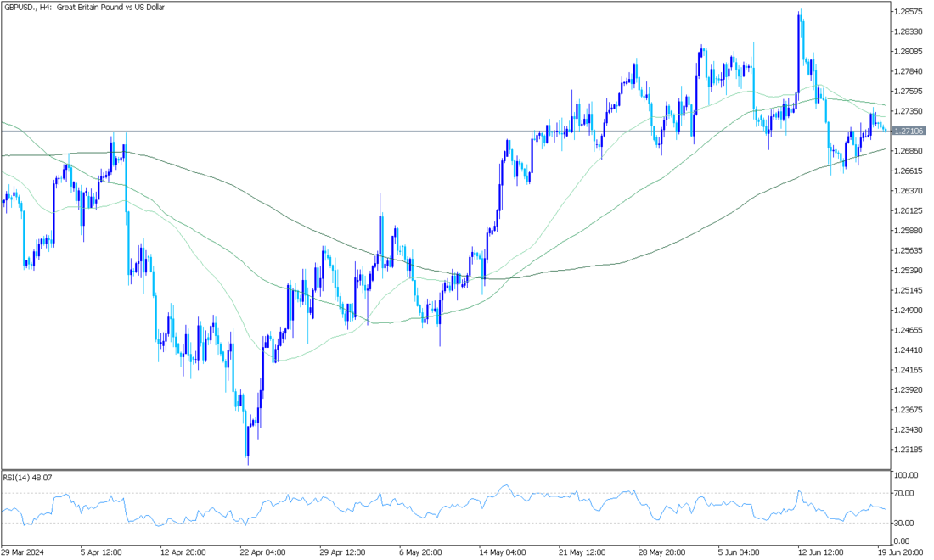934x560 pixels.
Task: Click the 1.26860 price axis label
Action: (x=909, y=151)
